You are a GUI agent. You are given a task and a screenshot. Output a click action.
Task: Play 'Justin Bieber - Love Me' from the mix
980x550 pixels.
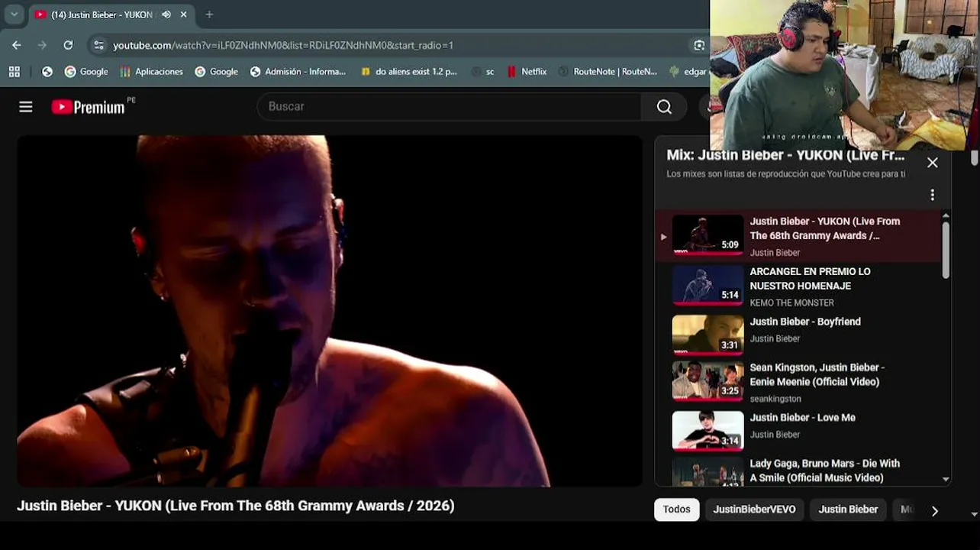(x=802, y=418)
